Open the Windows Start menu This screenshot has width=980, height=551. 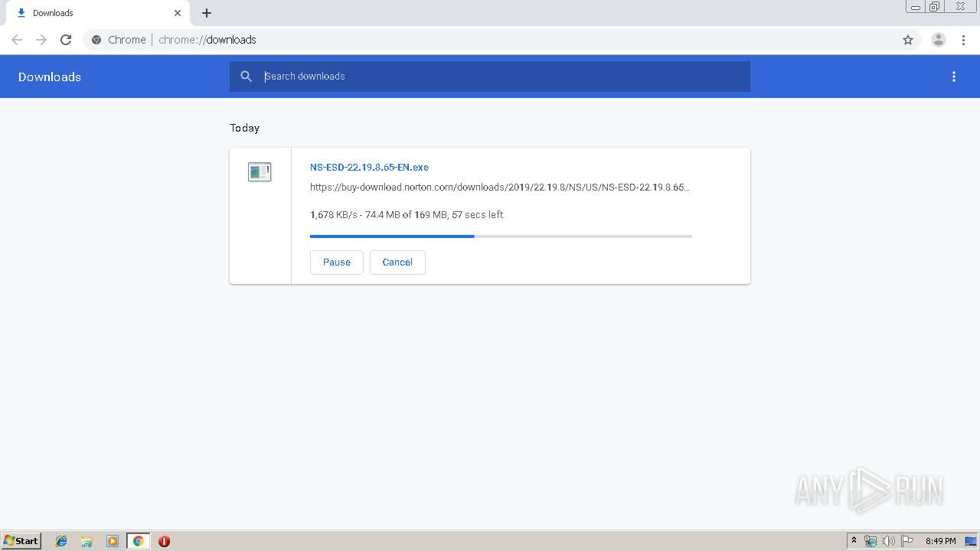pyautogui.click(x=21, y=540)
